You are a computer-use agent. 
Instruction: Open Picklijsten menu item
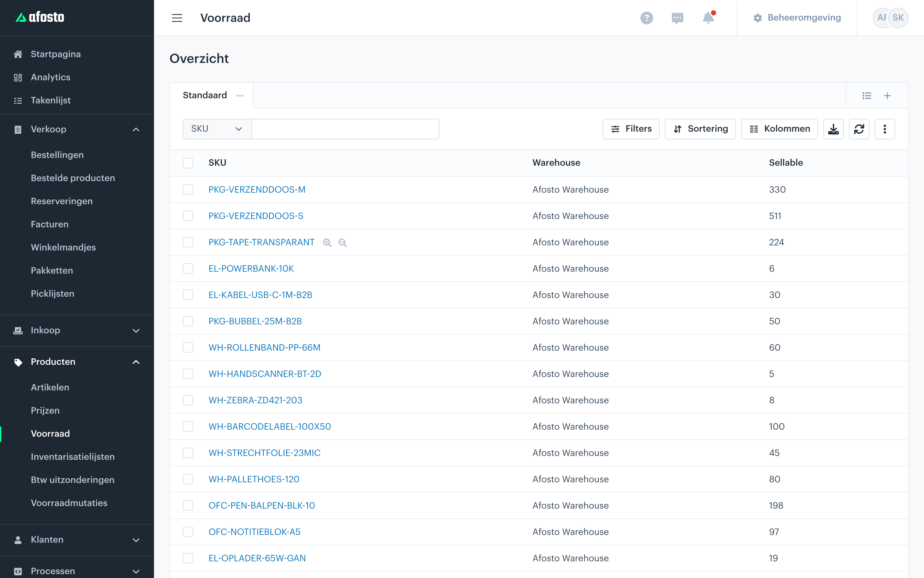[x=53, y=293]
